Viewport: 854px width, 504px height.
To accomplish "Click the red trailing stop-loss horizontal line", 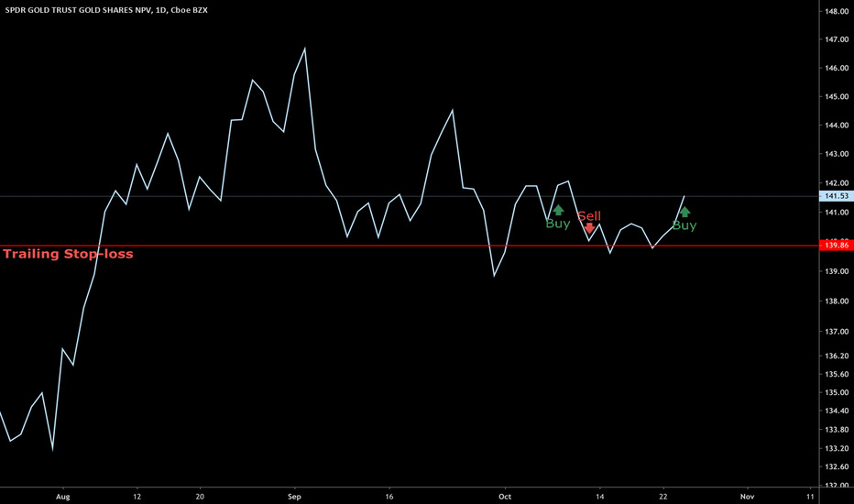I will (410, 246).
